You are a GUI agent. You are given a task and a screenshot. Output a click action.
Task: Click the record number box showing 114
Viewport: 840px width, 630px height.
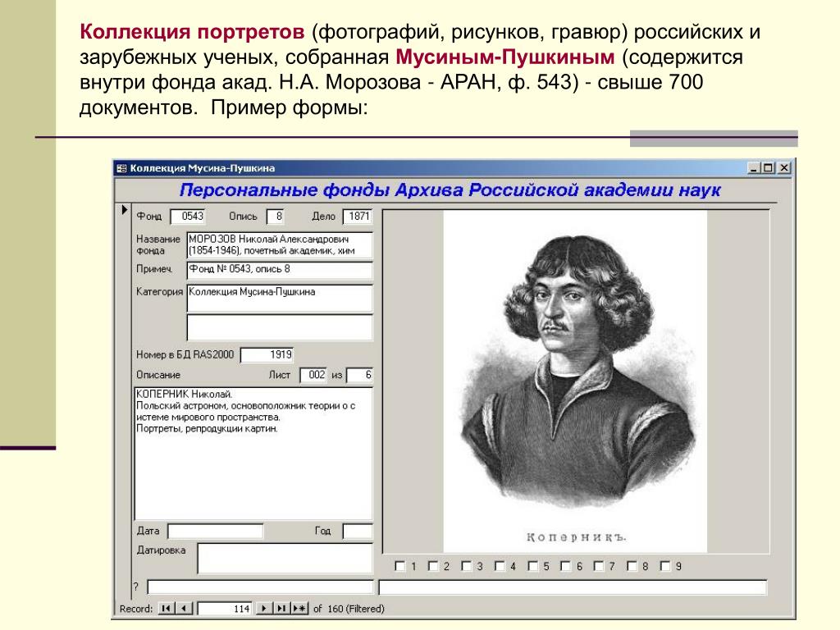225,609
